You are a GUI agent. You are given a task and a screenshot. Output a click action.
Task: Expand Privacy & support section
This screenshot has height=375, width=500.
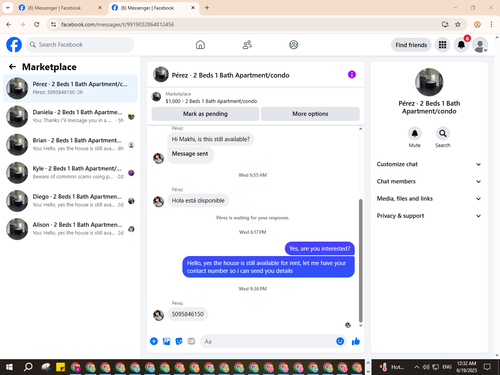429,216
